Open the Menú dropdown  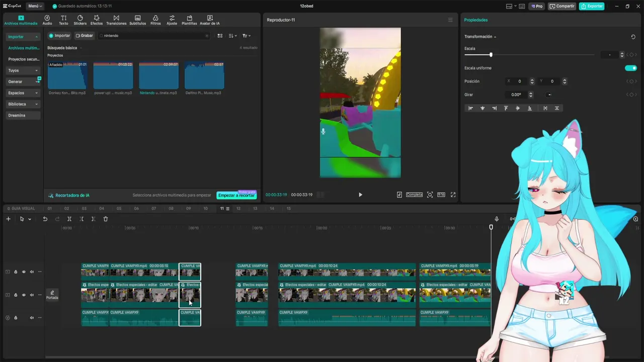pyautogui.click(x=35, y=6)
